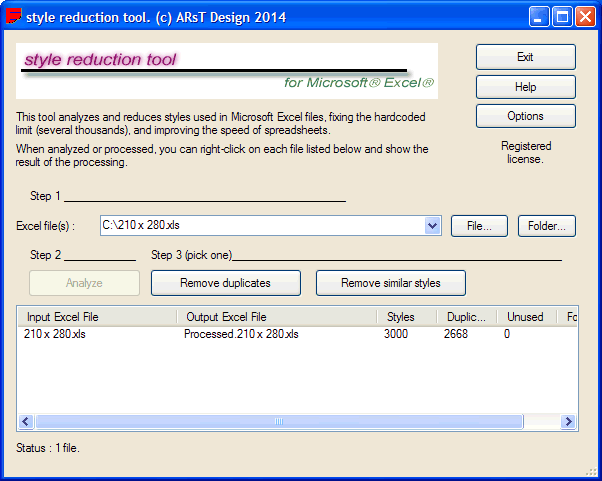Click the style reduction tool banner logo

(227, 71)
